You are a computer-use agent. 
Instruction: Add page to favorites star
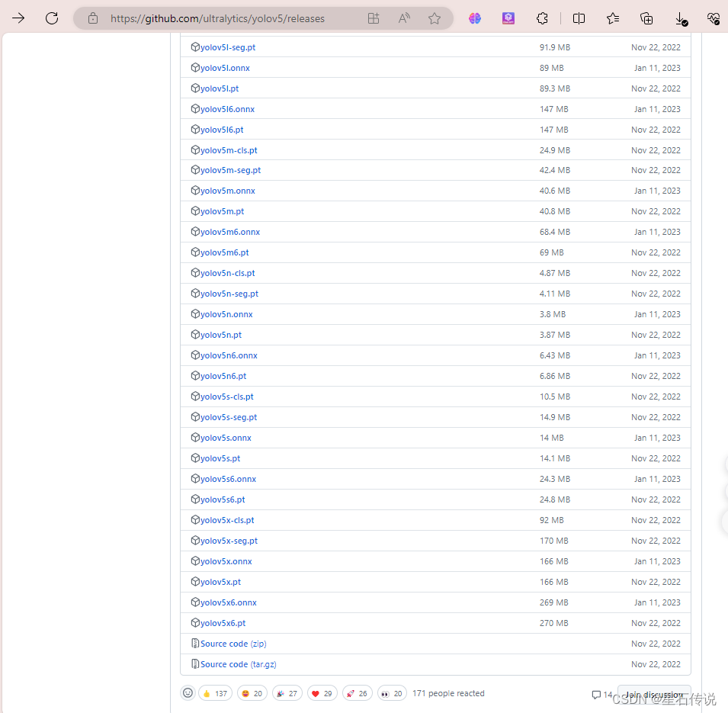435,18
